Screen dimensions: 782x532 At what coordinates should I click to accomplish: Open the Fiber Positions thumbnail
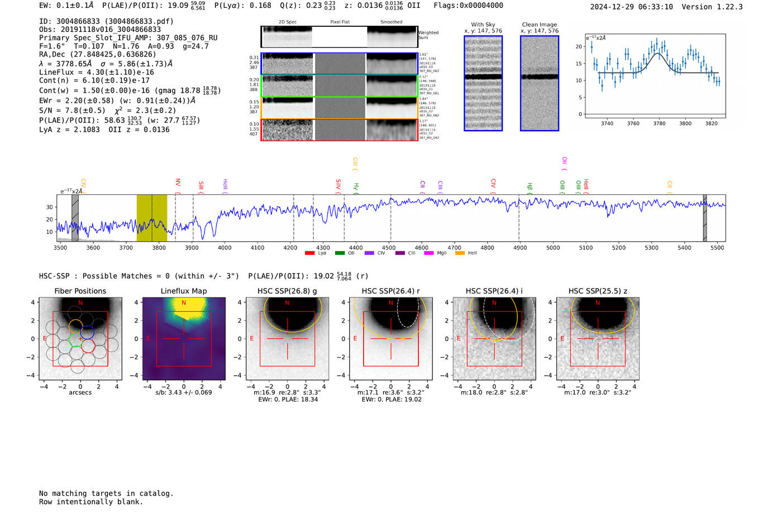point(80,338)
